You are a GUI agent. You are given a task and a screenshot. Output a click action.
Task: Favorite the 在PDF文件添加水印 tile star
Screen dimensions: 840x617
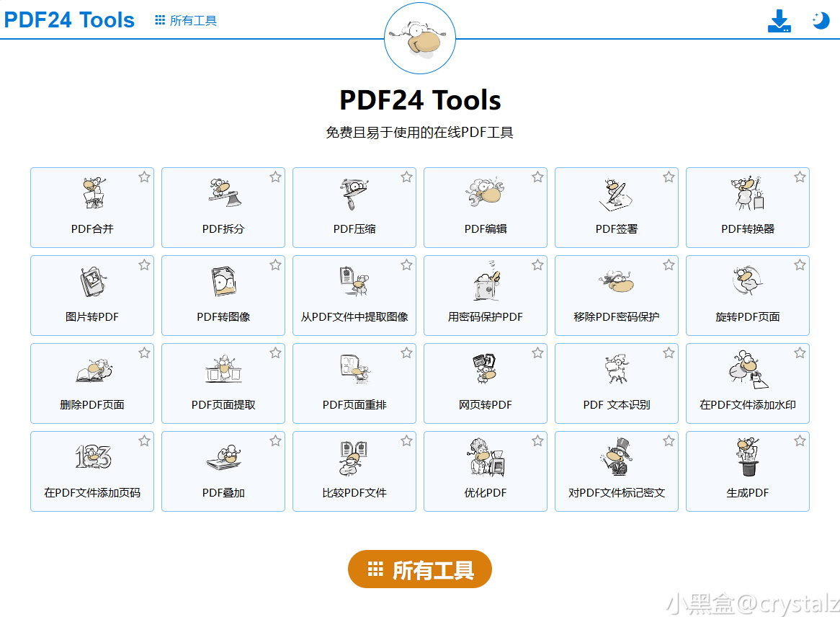(x=800, y=352)
